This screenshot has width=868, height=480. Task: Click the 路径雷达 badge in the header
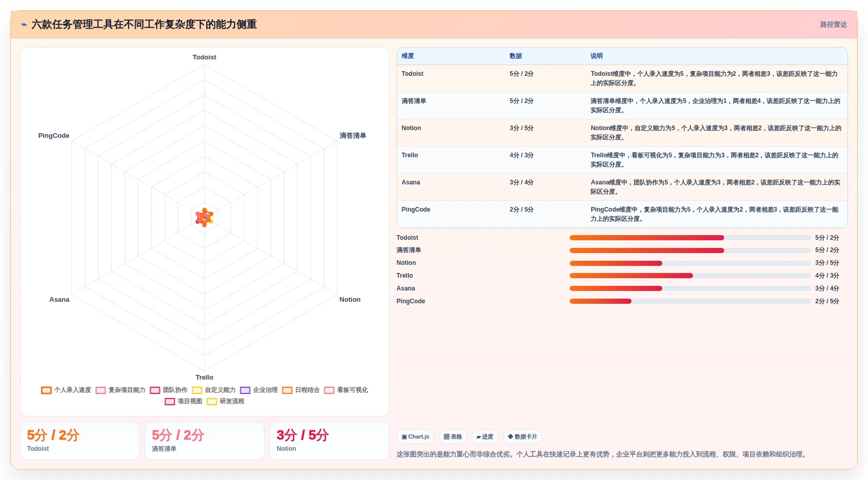click(x=833, y=25)
